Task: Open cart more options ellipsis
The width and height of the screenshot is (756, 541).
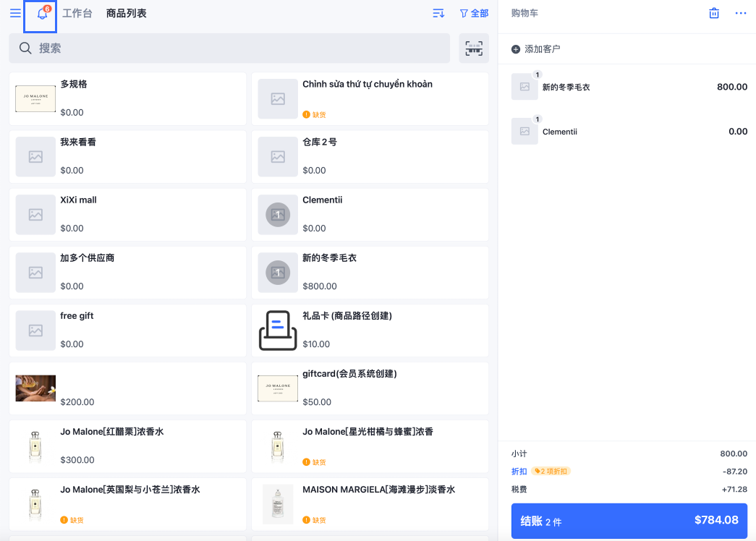Action: 741,13
